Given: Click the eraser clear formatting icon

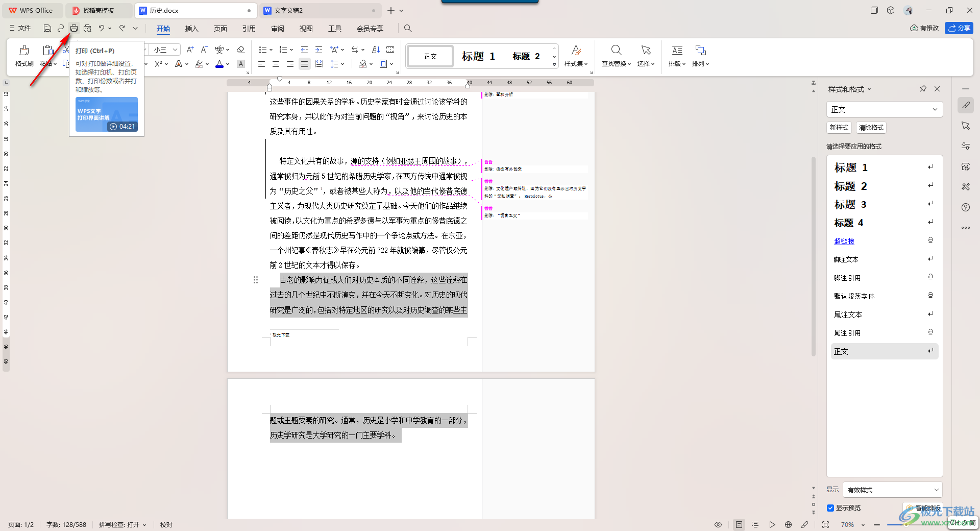Looking at the screenshot, I should click(241, 50).
